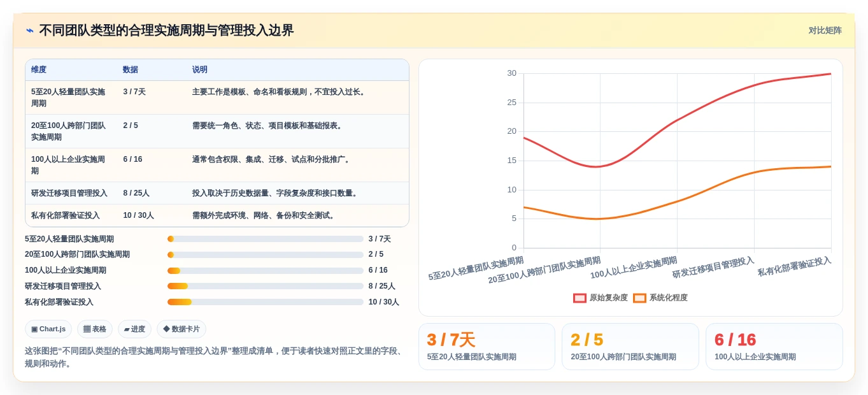Select the Chart.js tag chip
Screen dimensions: 868x395
click(x=48, y=329)
